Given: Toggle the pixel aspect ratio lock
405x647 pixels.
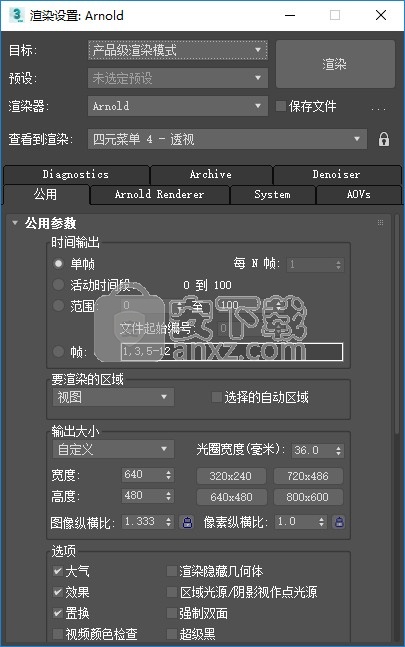Looking at the screenshot, I should 339,522.
